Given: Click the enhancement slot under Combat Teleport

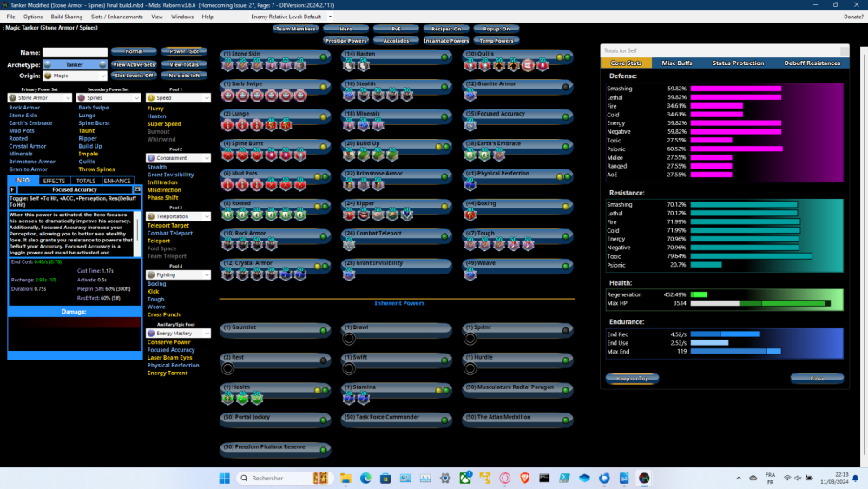Looking at the screenshot, I should click(x=349, y=245).
